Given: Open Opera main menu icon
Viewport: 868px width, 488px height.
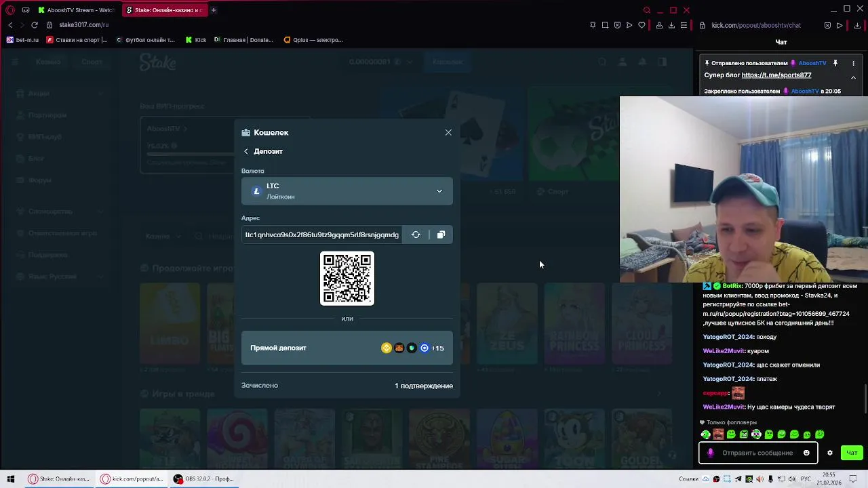Looking at the screenshot, I should tap(9, 10).
